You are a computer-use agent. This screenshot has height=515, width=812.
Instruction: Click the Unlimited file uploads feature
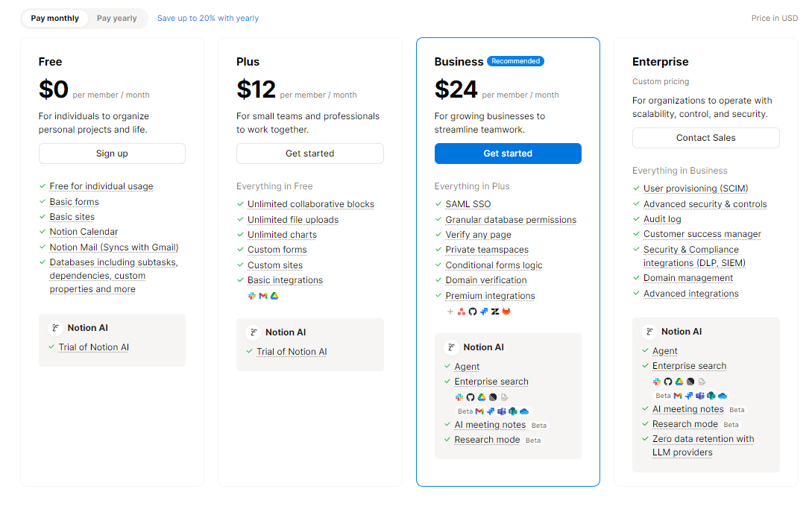pyautogui.click(x=292, y=220)
